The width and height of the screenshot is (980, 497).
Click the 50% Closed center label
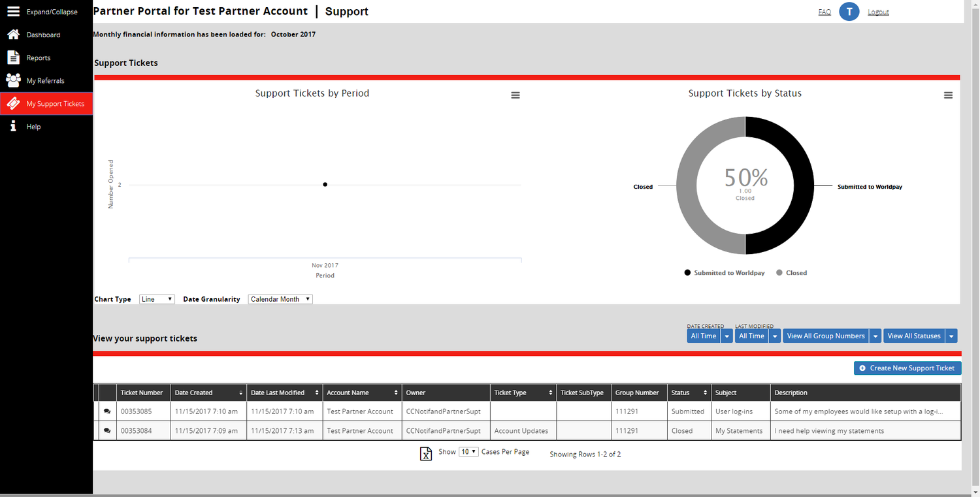tap(745, 183)
